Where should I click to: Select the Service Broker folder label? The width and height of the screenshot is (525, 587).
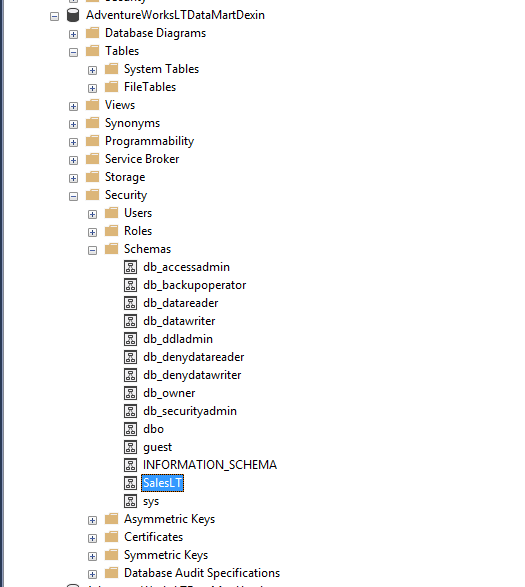click(x=142, y=159)
